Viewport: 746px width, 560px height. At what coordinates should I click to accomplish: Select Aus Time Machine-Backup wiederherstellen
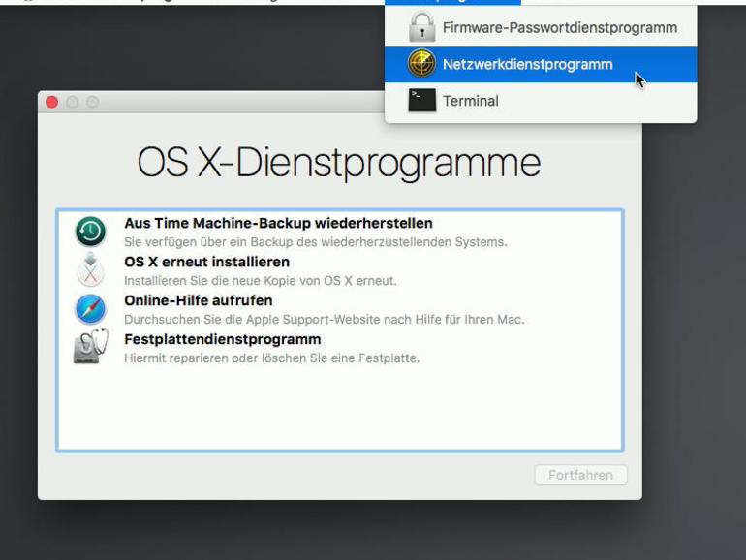tap(339, 232)
